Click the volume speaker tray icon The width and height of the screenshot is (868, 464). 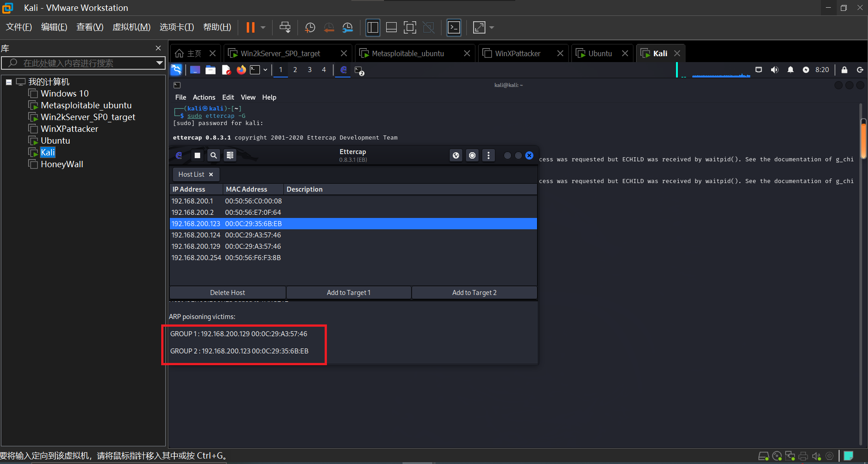[775, 70]
